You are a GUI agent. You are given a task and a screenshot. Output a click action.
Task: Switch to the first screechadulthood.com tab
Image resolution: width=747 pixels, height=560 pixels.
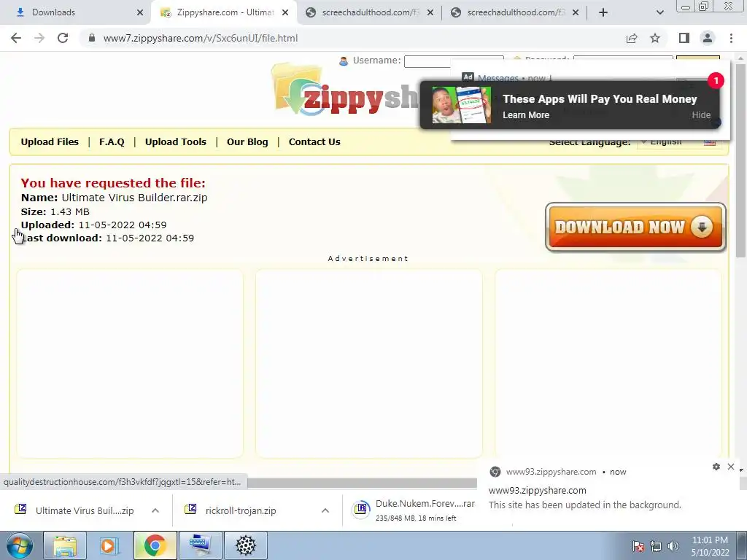click(370, 12)
